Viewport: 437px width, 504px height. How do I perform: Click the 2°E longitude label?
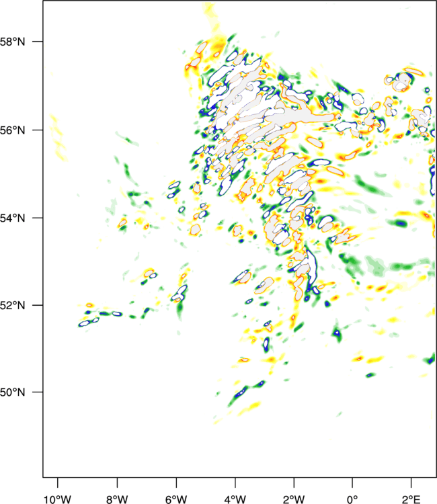point(411,499)
